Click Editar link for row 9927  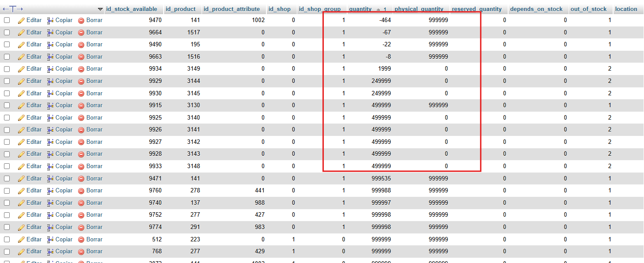[34, 142]
